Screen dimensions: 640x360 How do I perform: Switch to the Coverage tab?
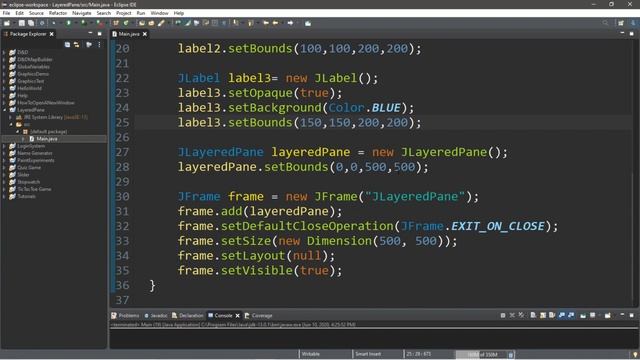pyautogui.click(x=258, y=316)
